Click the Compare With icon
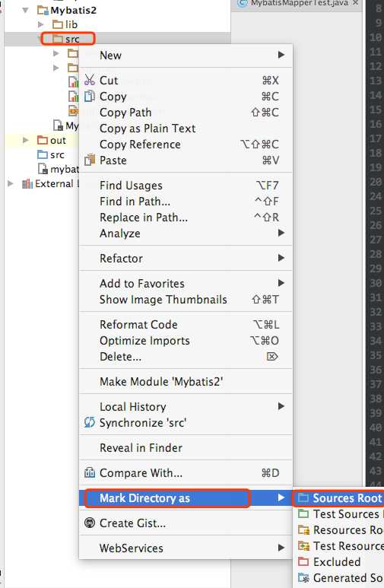 pyautogui.click(x=90, y=472)
